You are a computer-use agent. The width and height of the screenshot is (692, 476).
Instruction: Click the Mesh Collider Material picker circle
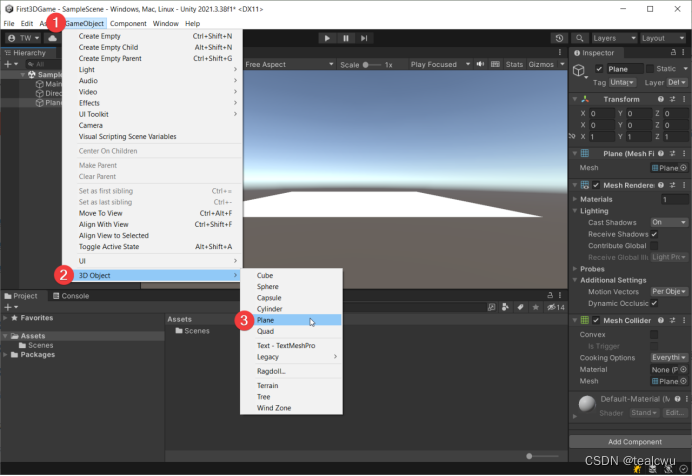pos(683,370)
